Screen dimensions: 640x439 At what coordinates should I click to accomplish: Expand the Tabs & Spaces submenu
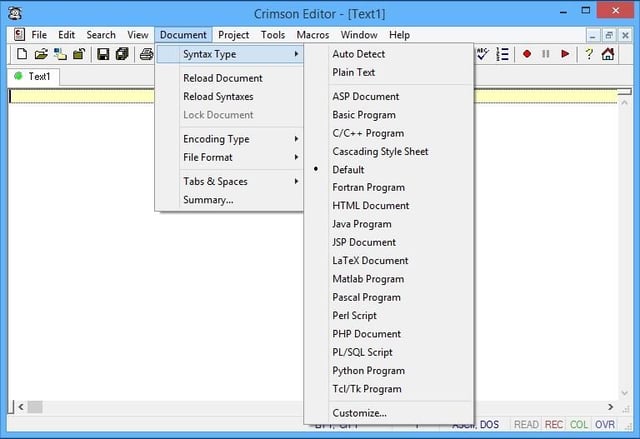[229, 181]
